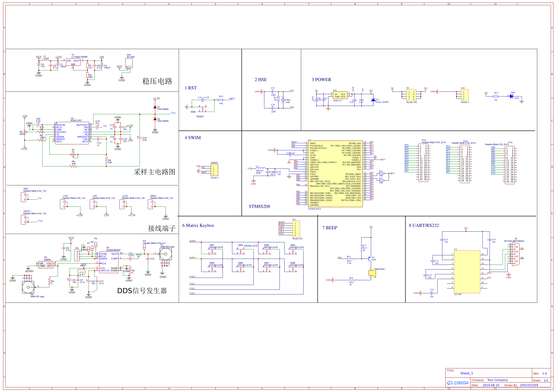556x392 pixels.
Task: Click the '7 BEEP' section title
Action: pos(329,228)
